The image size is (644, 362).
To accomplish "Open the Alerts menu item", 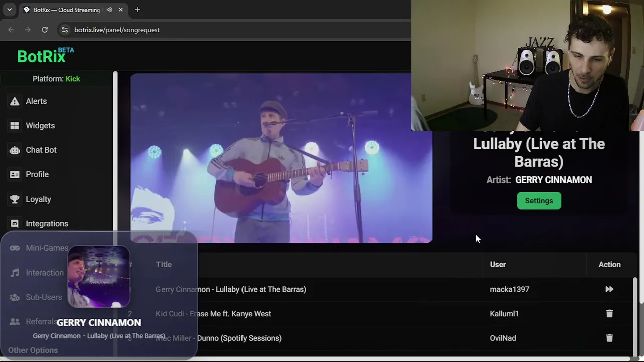I will 36,101.
